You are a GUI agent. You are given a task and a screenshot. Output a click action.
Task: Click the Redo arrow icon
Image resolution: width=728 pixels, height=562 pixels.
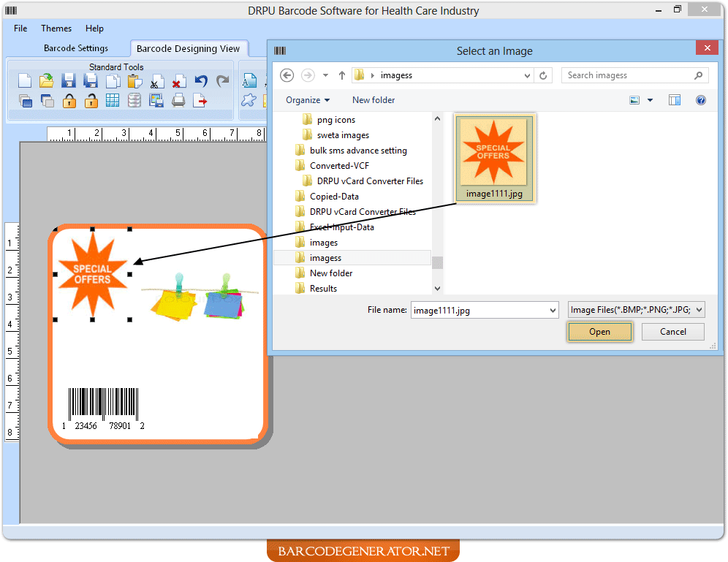pyautogui.click(x=222, y=80)
